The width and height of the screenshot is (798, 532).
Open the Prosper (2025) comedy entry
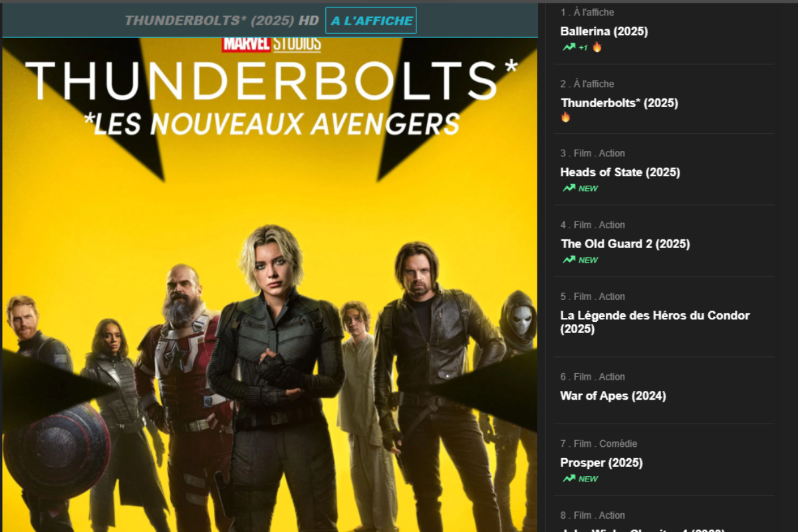pos(601,463)
